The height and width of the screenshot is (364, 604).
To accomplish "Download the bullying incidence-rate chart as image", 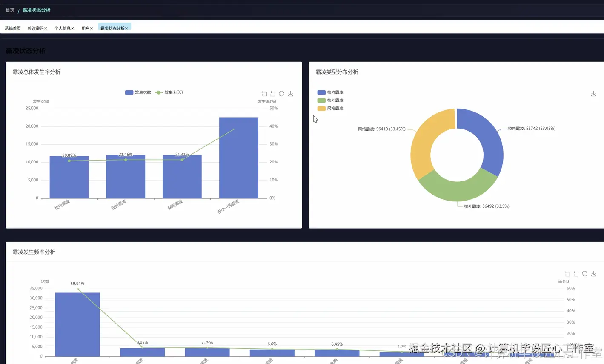I will point(290,94).
